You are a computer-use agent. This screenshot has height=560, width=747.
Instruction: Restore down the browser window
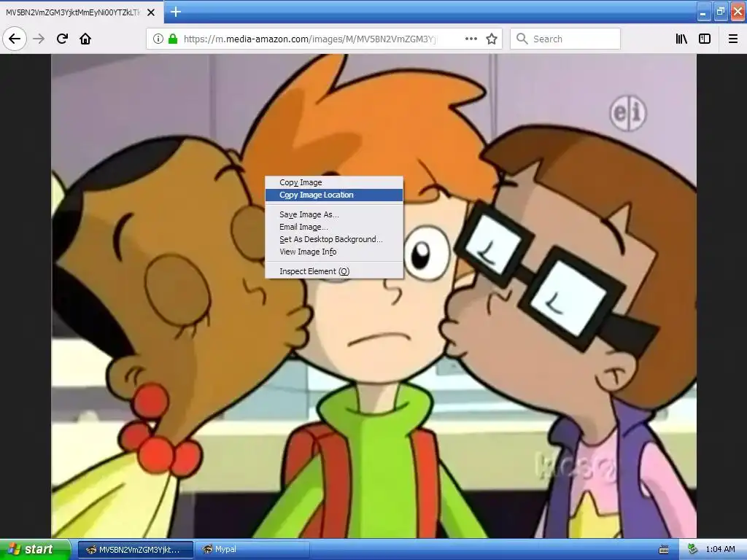click(x=720, y=12)
